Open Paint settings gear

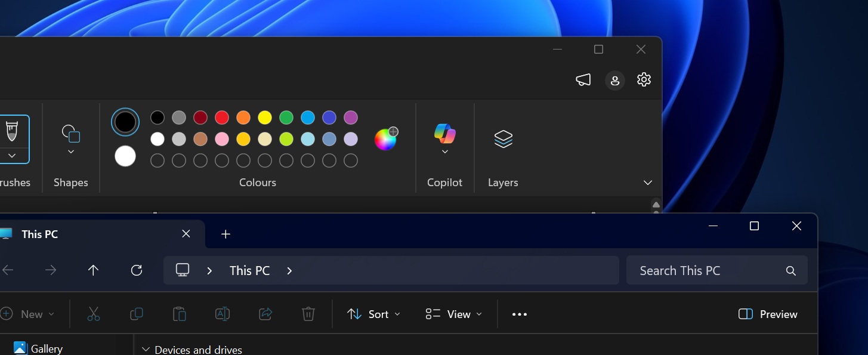tap(644, 79)
